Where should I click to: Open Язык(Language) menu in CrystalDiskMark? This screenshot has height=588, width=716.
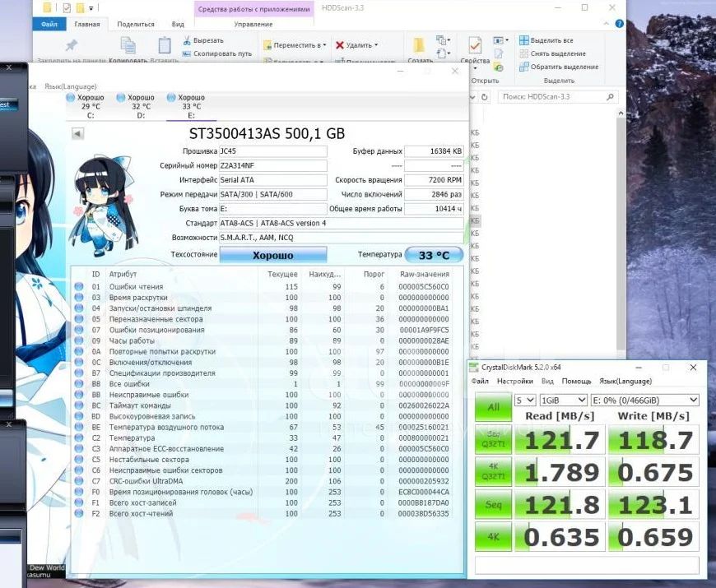pos(625,381)
